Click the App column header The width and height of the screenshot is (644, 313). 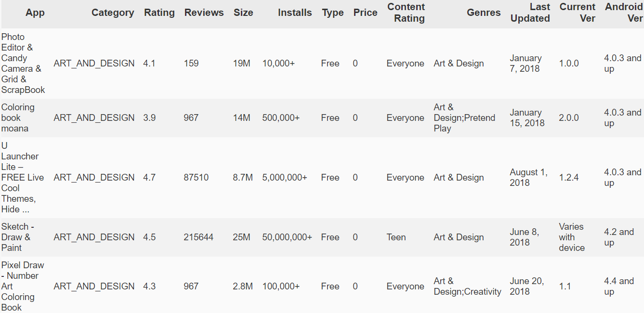tap(35, 13)
